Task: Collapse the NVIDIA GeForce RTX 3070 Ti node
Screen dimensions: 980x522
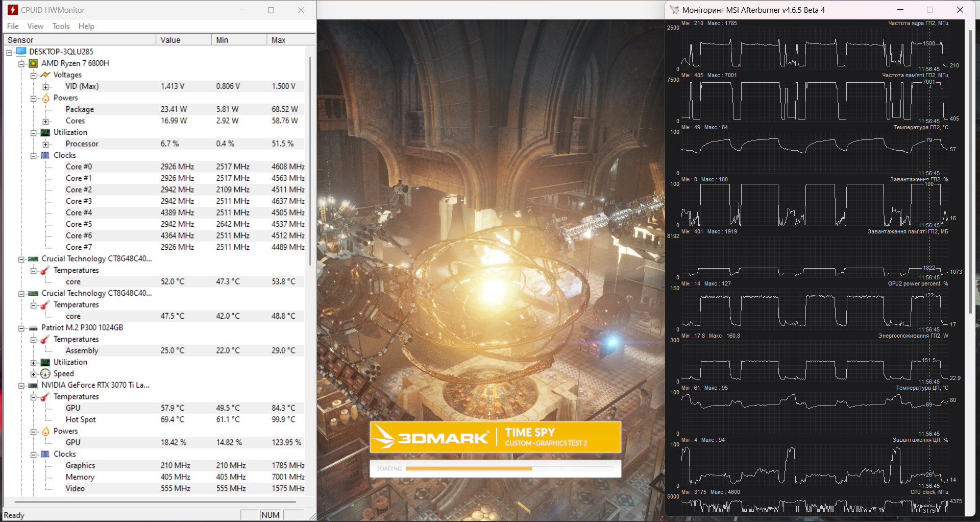Action: tap(21, 386)
